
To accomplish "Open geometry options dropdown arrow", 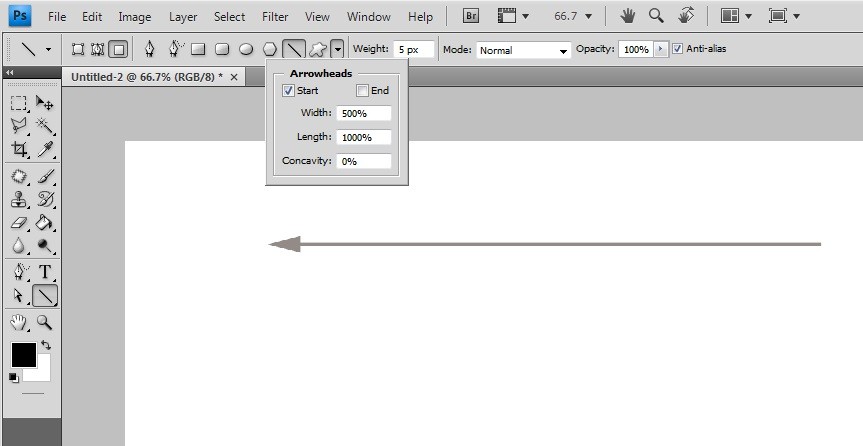I will point(337,50).
